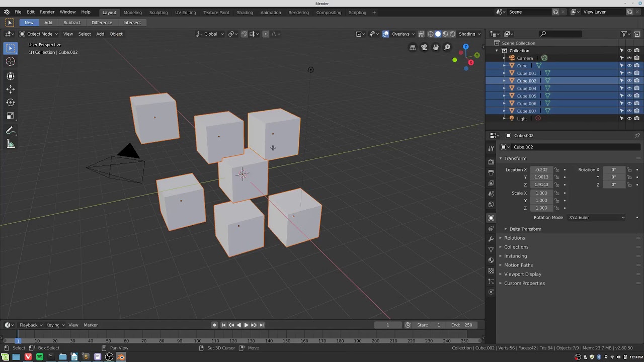The width and height of the screenshot is (644, 362).
Task: Choose the Measure ruler tool
Action: click(x=11, y=144)
